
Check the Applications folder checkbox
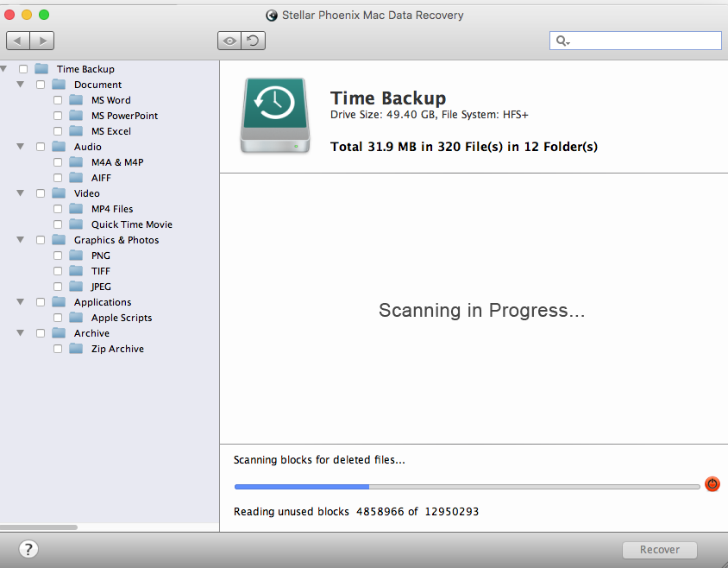(41, 302)
